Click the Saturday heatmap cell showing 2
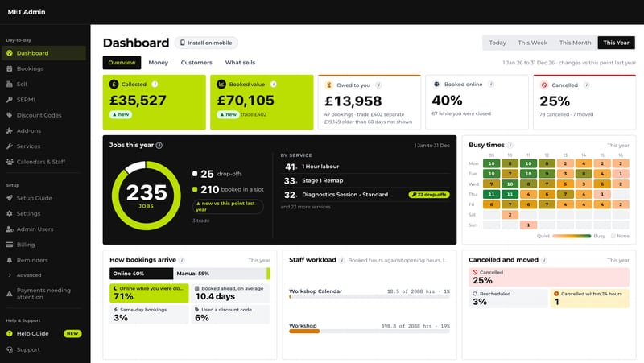Viewport: 644px width, 363px height. point(510,215)
